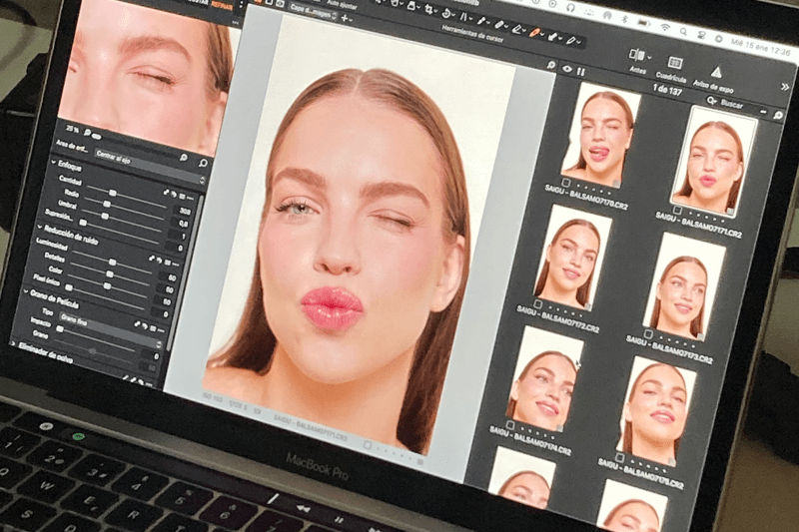Tick checkbox under BALSAMO7171.CR2 thumbnail
This screenshot has height=532, width=799.
(x=677, y=210)
